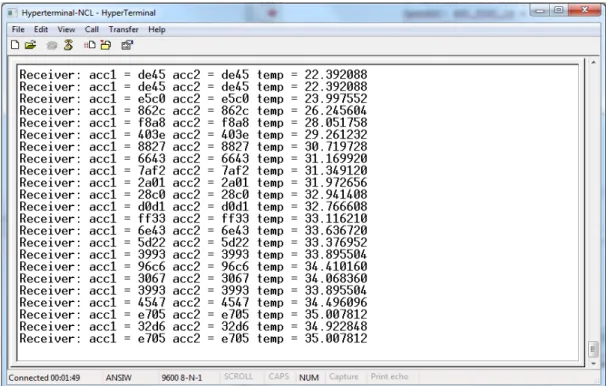Image resolution: width=606 pixels, height=386 pixels.
Task: Click the temp value 32.766608
Action: tap(335, 206)
